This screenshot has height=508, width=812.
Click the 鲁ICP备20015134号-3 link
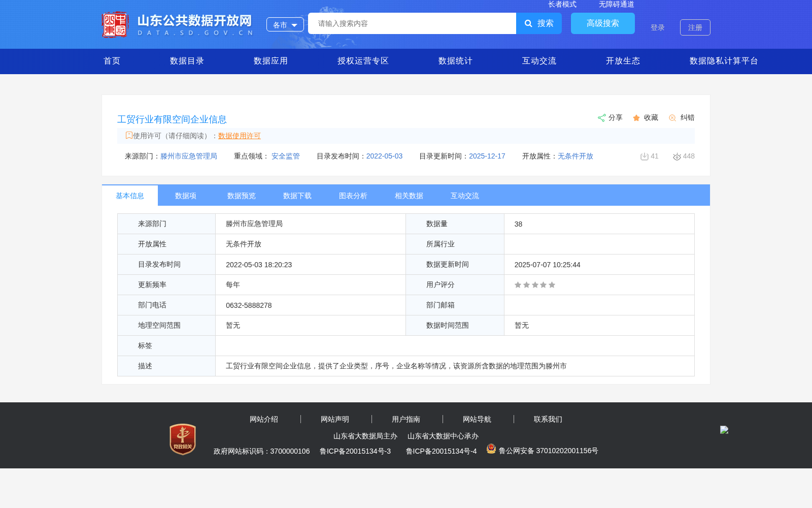pos(355,451)
